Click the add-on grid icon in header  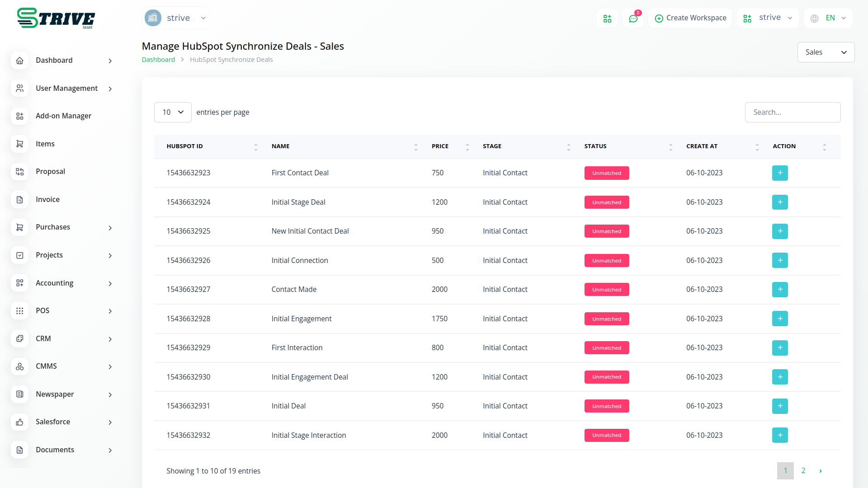607,19
